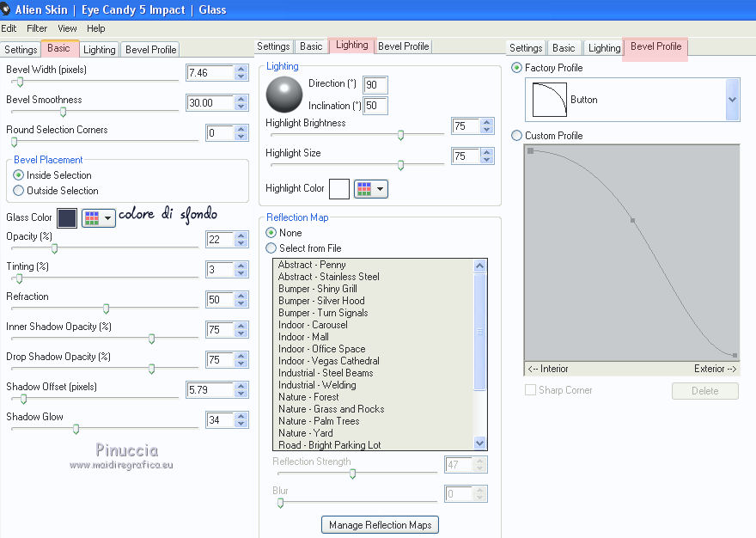This screenshot has height=538, width=756.
Task: Select Outside Selection bevel placement
Action: (18, 191)
